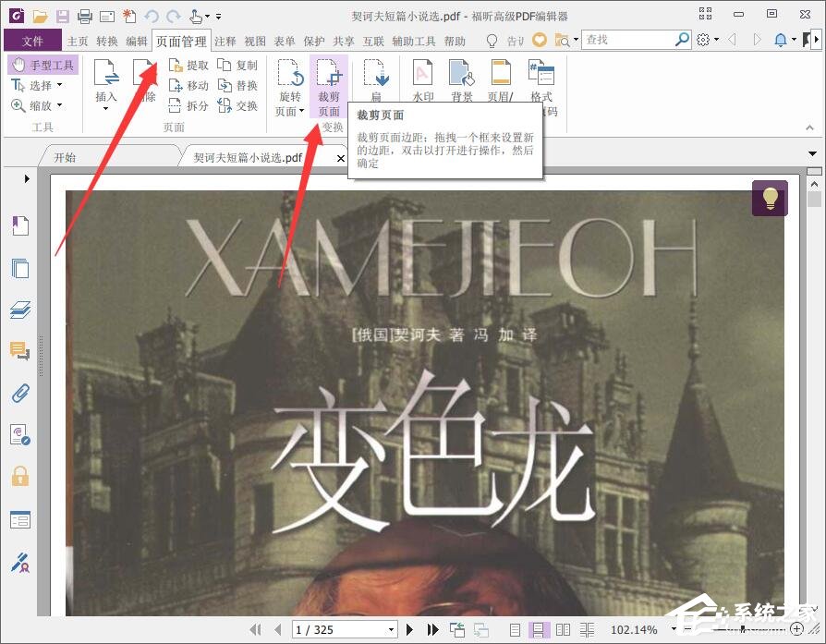Click the page number input showing 1/325
826x644 pixels.
click(x=342, y=629)
